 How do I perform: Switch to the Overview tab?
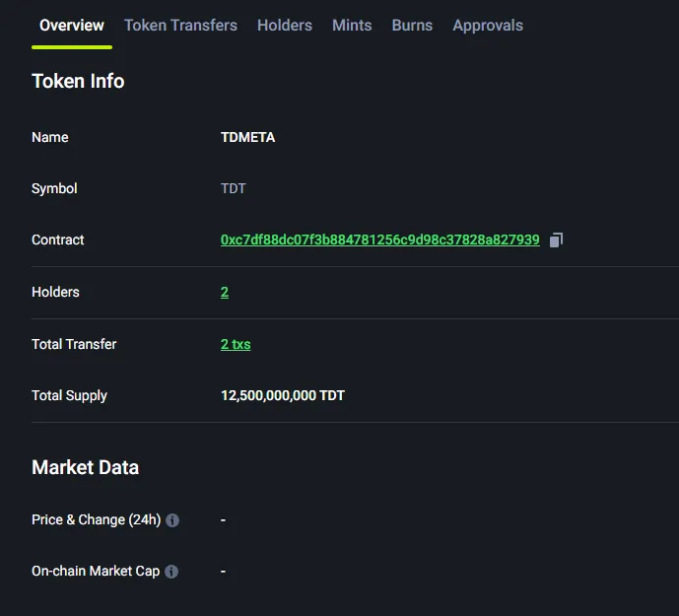(72, 26)
